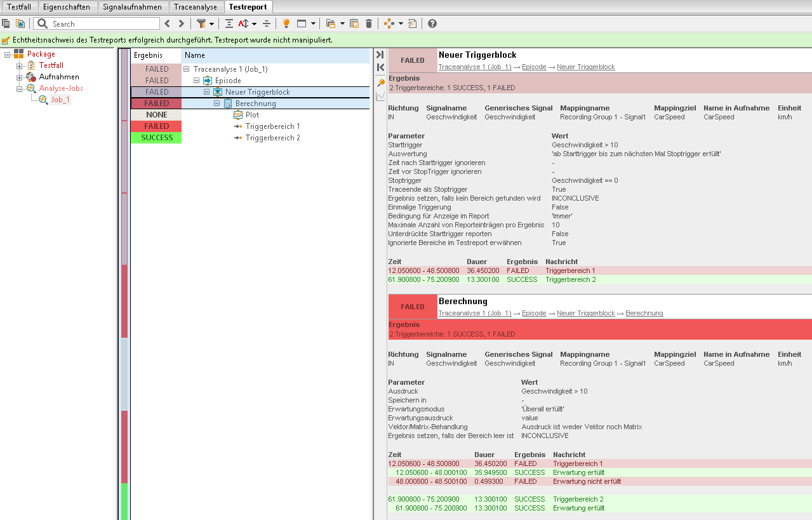This screenshot has height=520, width=812.
Task: Click the Name column header
Action: click(x=275, y=55)
